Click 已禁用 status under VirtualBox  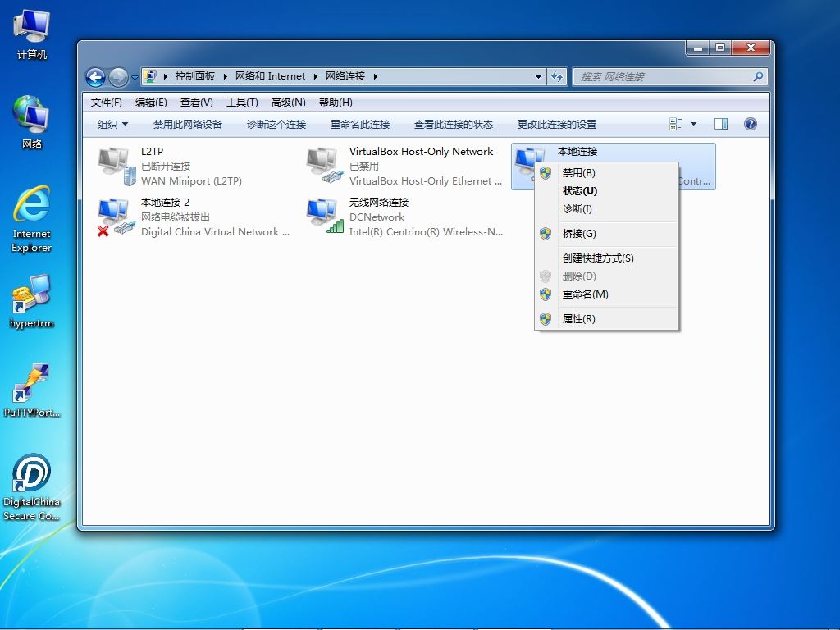(363, 166)
